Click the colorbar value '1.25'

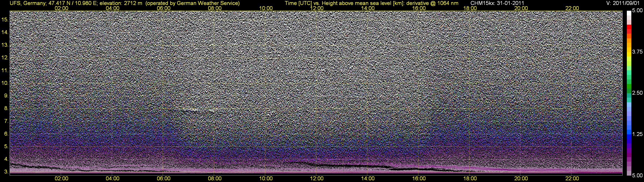637,134
